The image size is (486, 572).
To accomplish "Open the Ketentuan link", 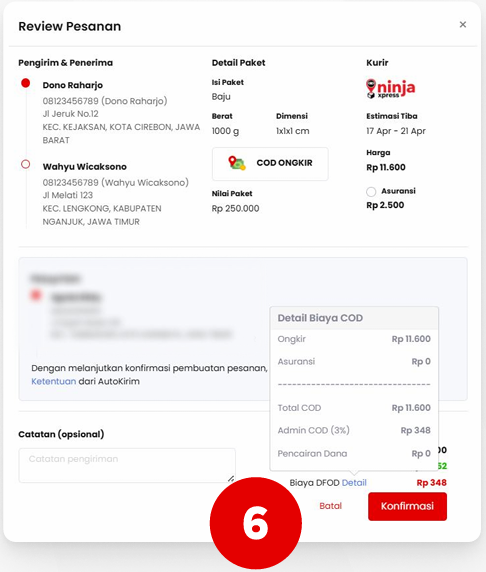I will (x=54, y=381).
